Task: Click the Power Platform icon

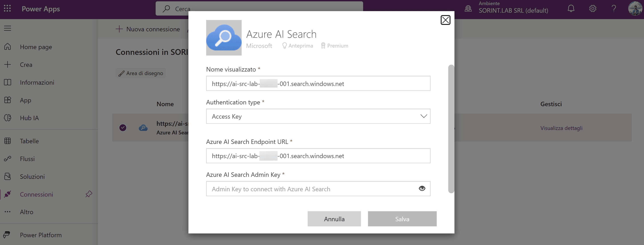Action: pyautogui.click(x=7, y=235)
